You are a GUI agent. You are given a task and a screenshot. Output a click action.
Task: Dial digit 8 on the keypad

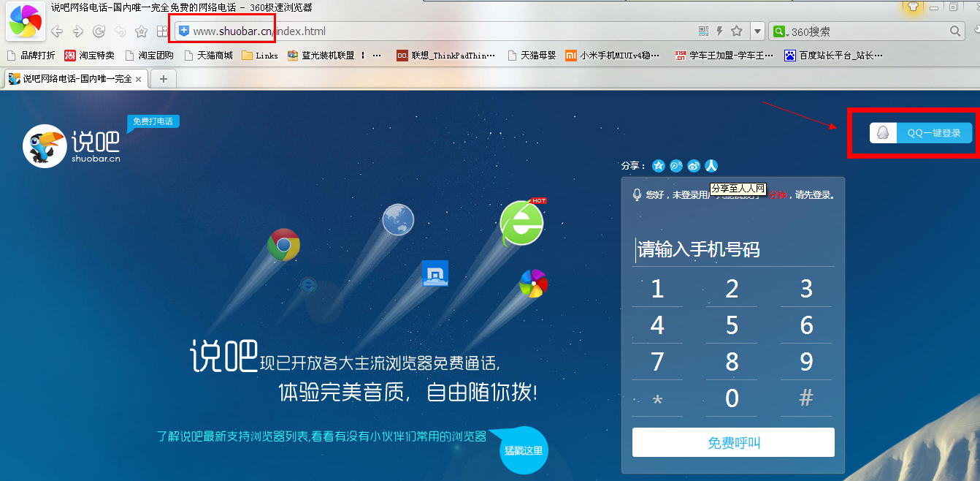point(732,362)
